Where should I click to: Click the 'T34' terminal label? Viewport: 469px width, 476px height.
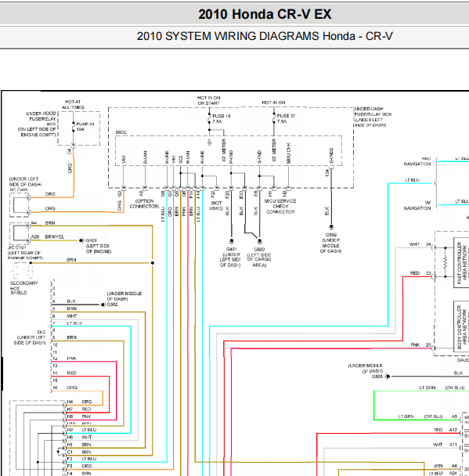327,173
